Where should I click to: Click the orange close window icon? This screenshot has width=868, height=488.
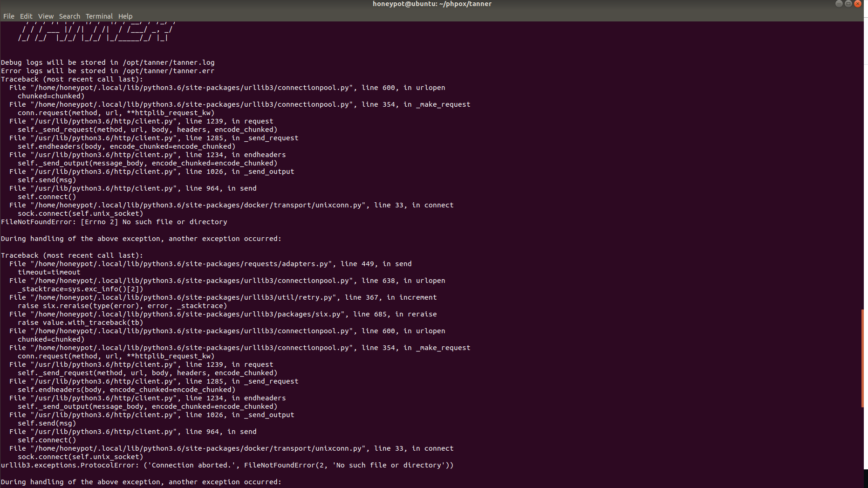pos(858,4)
